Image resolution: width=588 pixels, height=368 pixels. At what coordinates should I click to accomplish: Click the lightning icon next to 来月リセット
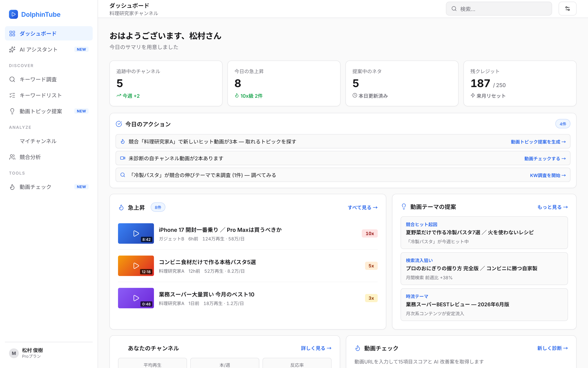473,95
